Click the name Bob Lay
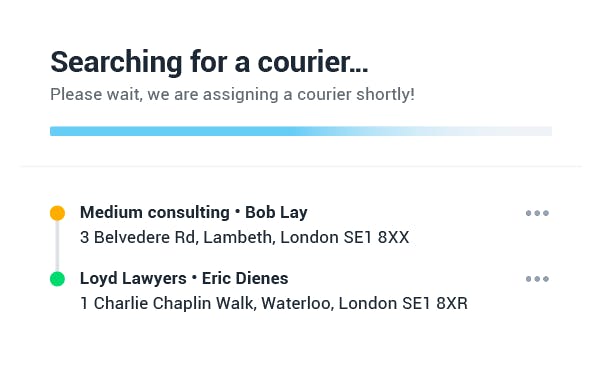600x367 pixels. [x=276, y=212]
